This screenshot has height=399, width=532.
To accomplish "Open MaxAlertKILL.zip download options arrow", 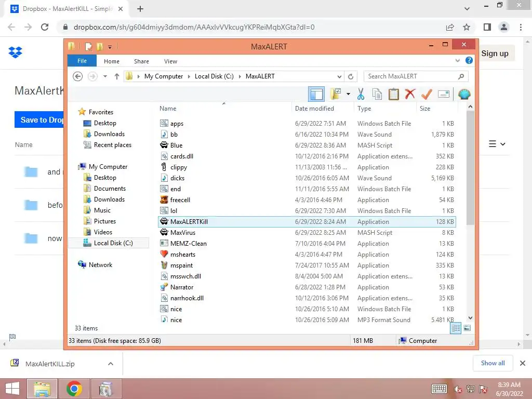I will [x=111, y=364].
